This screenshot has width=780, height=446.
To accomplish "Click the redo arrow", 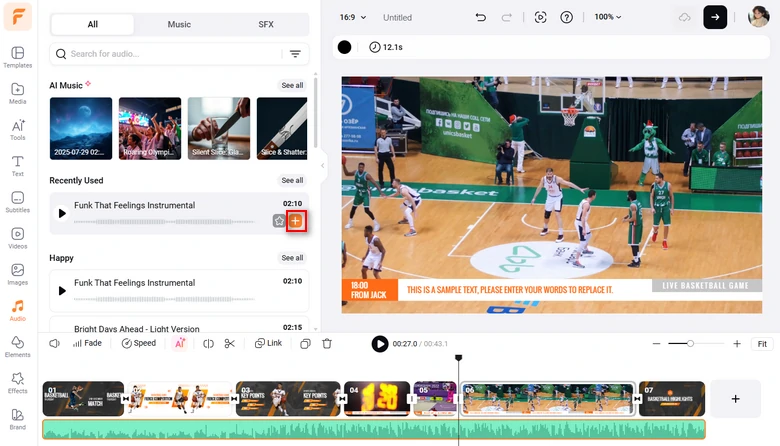I will [x=506, y=17].
